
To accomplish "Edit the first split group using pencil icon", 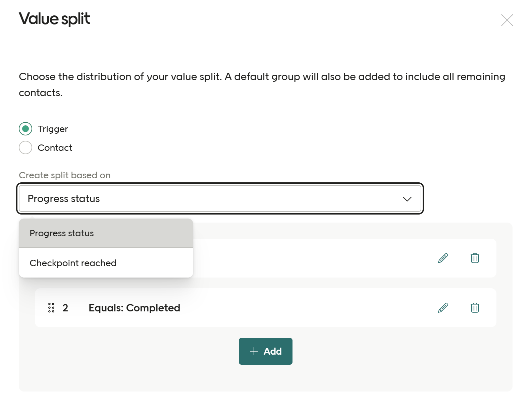I will pyautogui.click(x=442, y=258).
